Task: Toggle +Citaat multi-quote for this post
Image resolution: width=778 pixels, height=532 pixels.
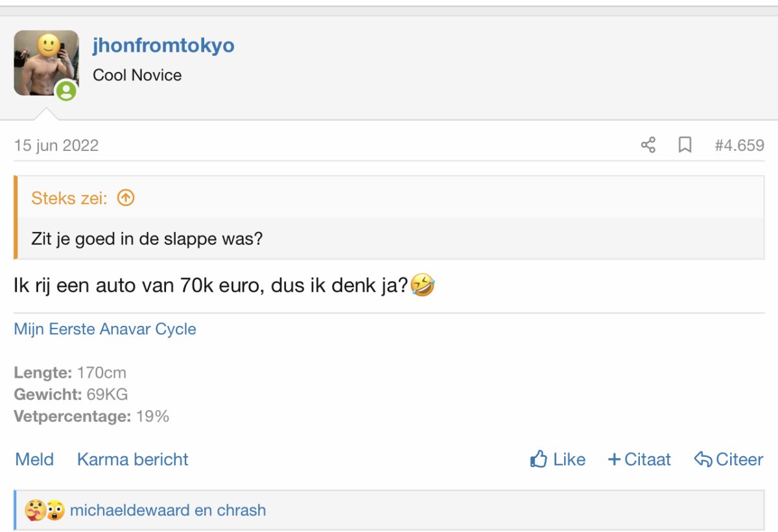Action: tap(639, 459)
